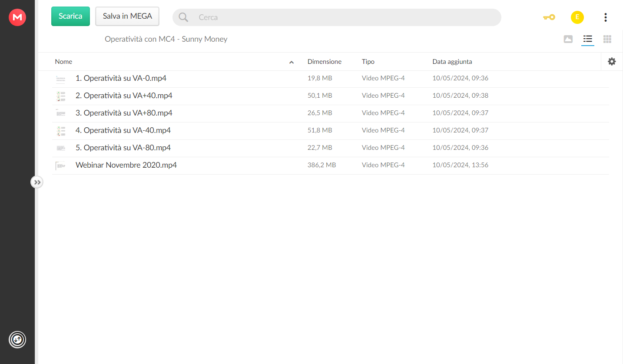Image resolution: width=623 pixels, height=364 pixels.
Task: Click the 51,8 MB size cell
Action: click(x=320, y=130)
